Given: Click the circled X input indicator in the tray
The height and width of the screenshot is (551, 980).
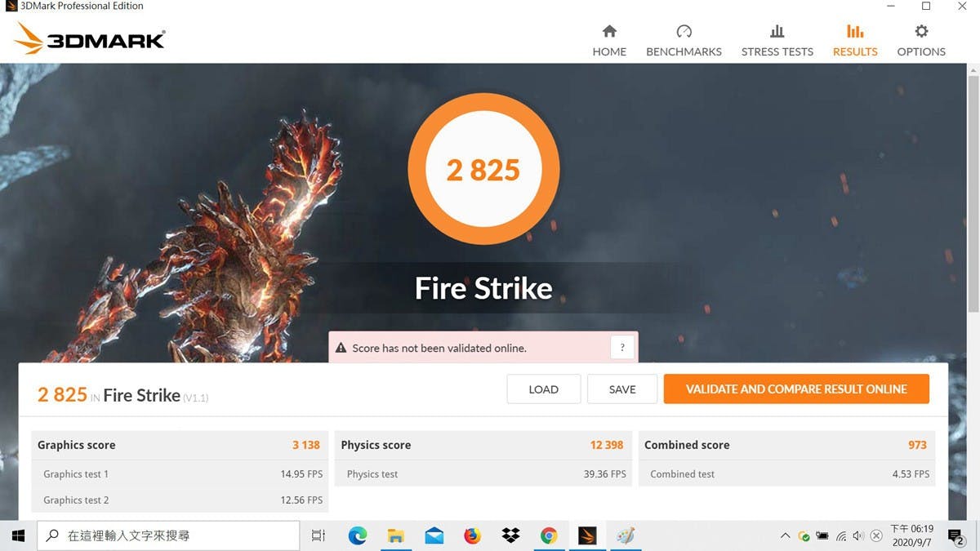Looking at the screenshot, I should pos(876,536).
